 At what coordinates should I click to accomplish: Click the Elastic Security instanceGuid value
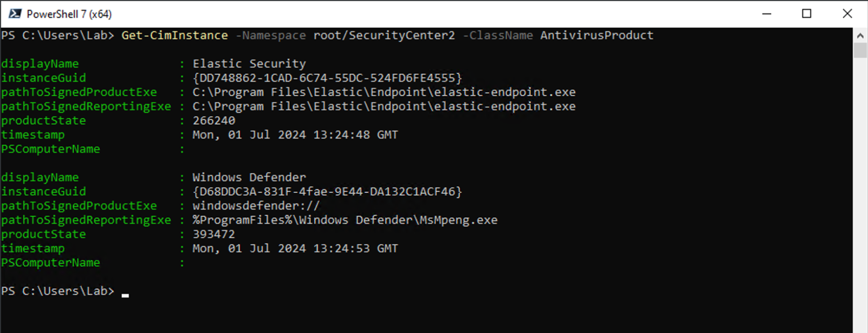327,78
